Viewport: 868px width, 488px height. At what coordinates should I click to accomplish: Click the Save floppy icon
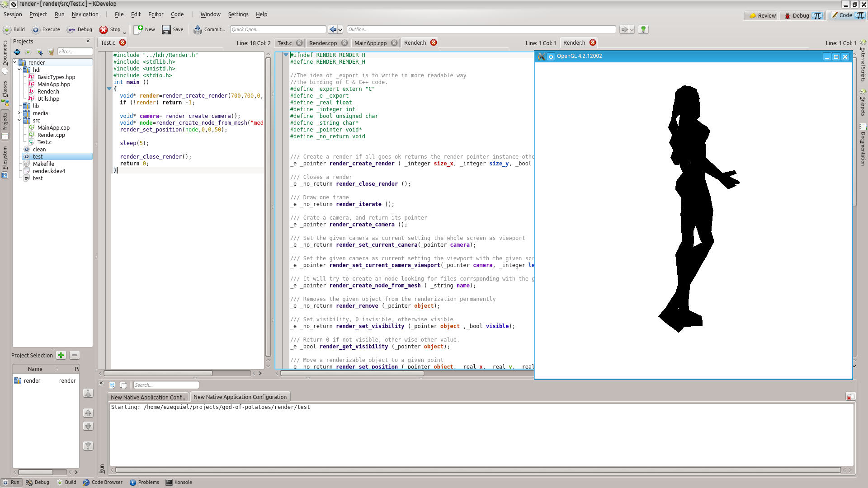(166, 29)
